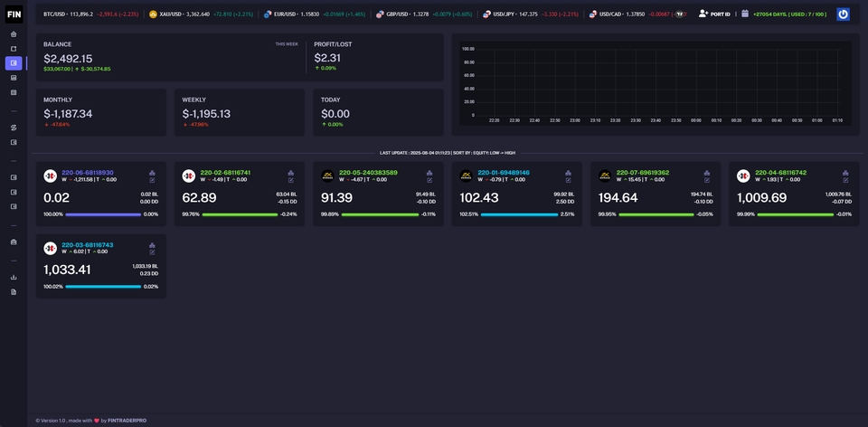This screenshot has height=427, width=868.
Task: Open the table list icon in sidebar
Action: click(x=14, y=92)
